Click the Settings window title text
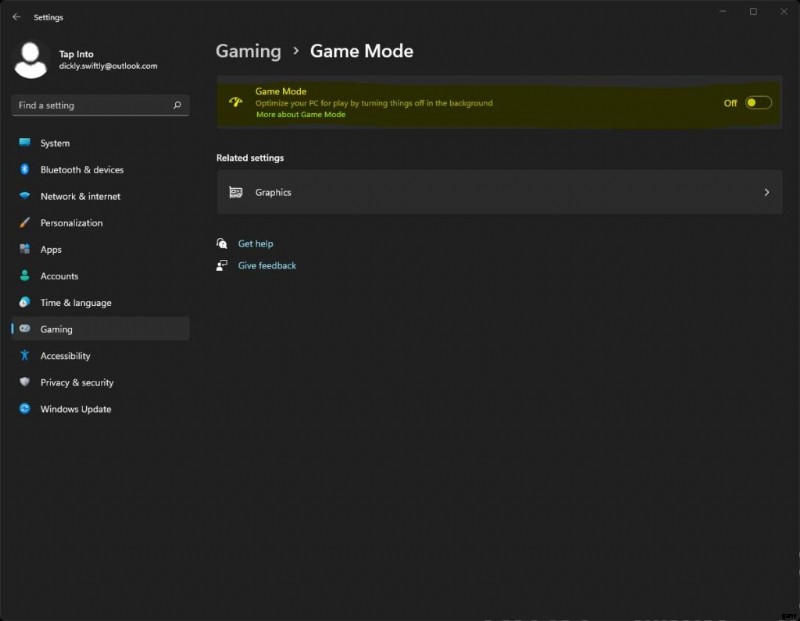This screenshot has height=621, width=800. click(48, 17)
